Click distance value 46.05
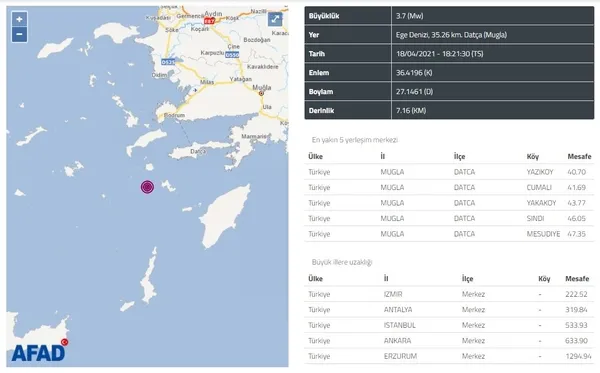The width and height of the screenshot is (600, 373). click(576, 218)
